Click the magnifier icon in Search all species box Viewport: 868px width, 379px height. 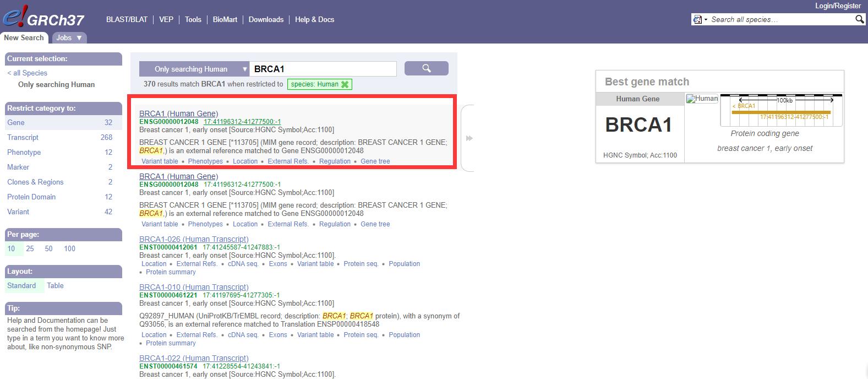859,19
